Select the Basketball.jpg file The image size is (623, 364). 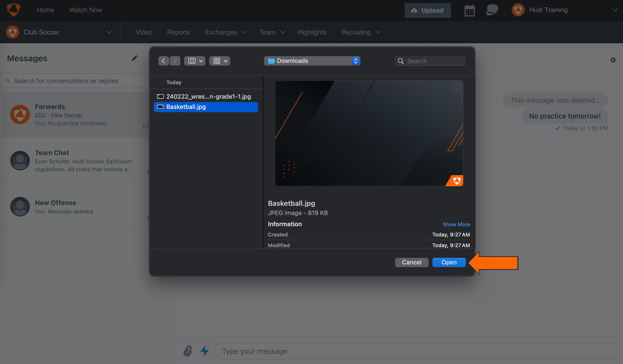[206, 107]
